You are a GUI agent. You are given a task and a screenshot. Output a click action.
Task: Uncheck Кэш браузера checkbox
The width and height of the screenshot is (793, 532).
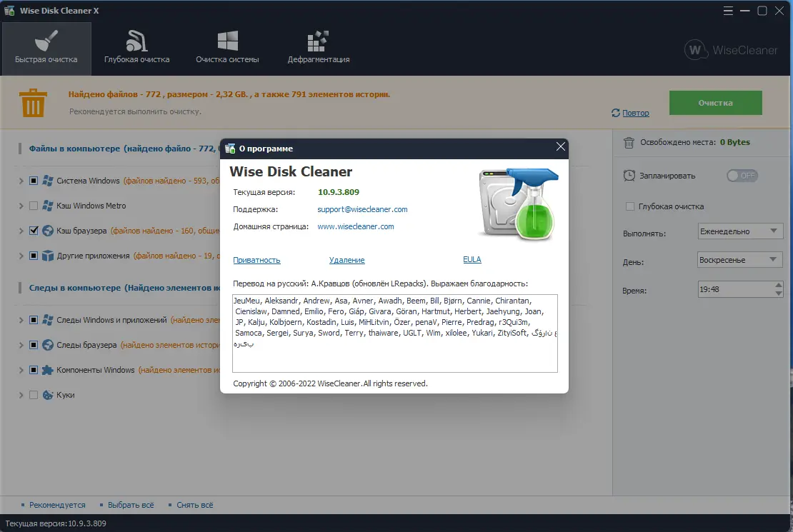click(x=34, y=231)
